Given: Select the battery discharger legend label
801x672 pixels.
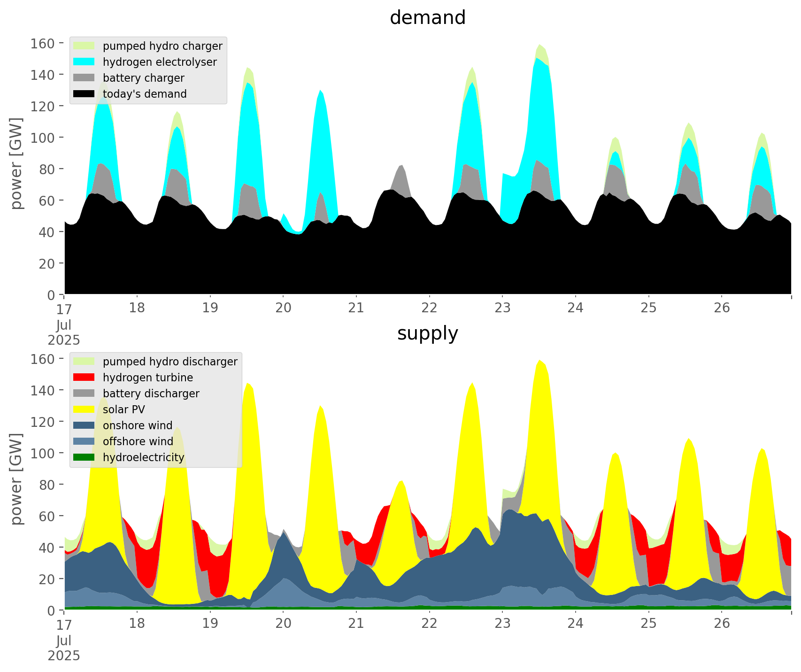Looking at the screenshot, I should coord(151,394).
